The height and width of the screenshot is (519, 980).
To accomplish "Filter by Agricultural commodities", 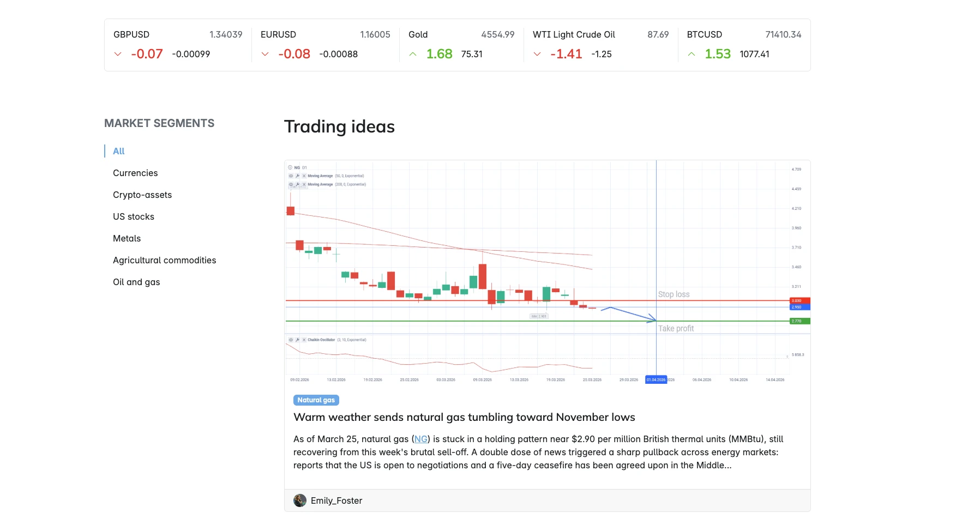I will (164, 260).
